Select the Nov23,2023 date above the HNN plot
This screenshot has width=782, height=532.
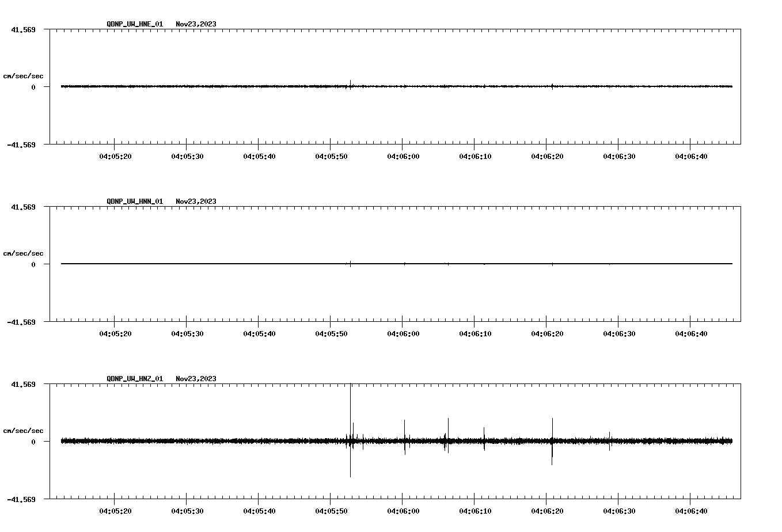tap(196, 202)
